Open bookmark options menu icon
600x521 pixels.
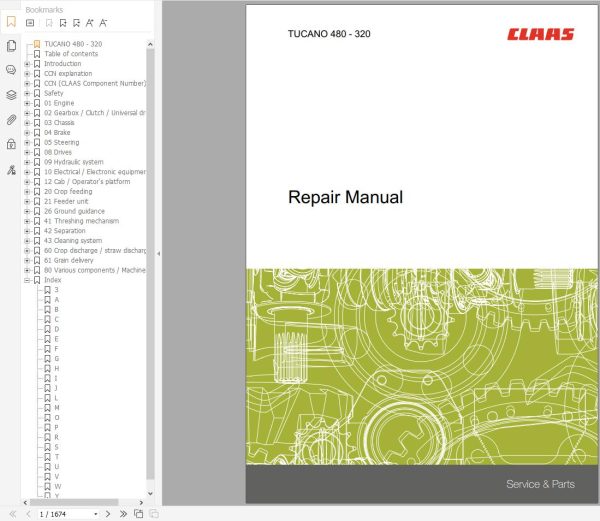coord(30,23)
